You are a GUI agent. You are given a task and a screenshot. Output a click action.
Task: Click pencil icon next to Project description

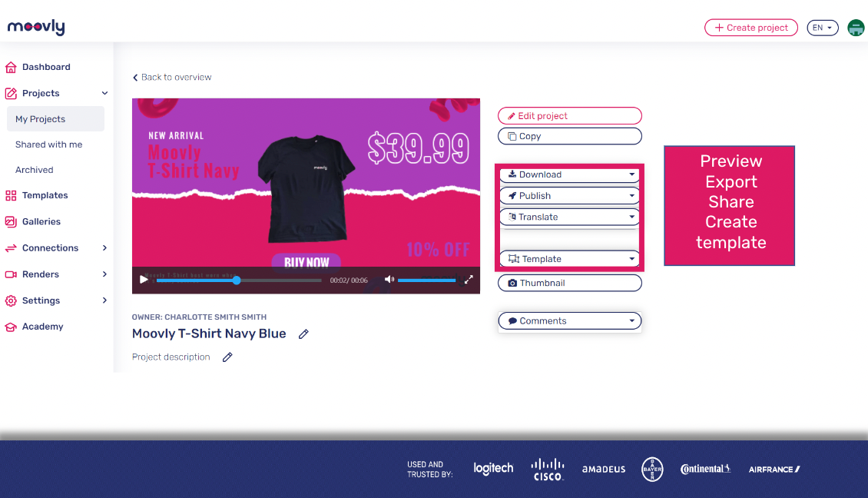227,357
